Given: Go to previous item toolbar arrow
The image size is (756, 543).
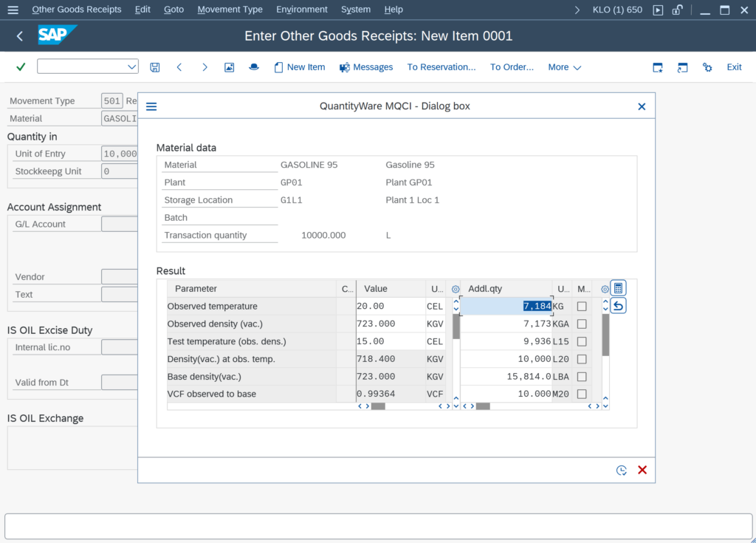Looking at the screenshot, I should click(x=179, y=67).
